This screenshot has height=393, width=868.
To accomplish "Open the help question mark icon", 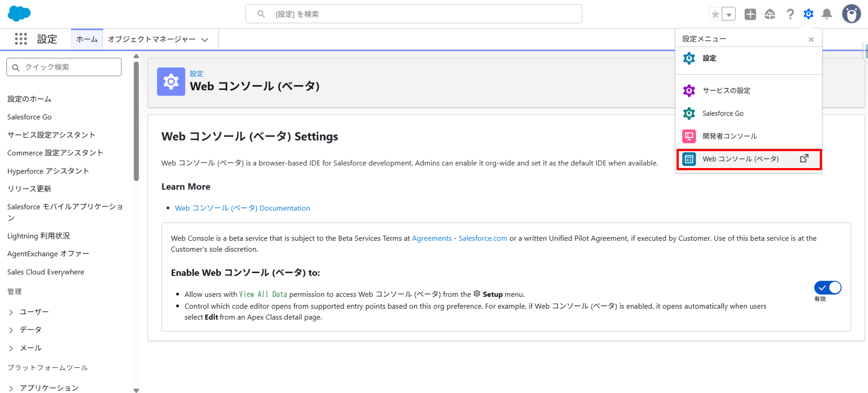I will pos(790,14).
